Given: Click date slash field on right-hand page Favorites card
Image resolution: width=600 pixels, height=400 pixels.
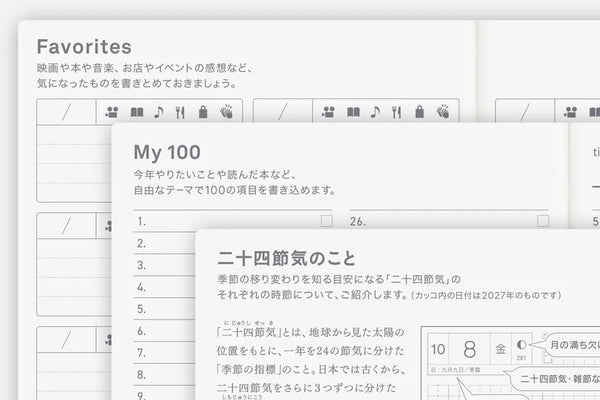Looking at the screenshot, I should pyautogui.click(x=525, y=112).
